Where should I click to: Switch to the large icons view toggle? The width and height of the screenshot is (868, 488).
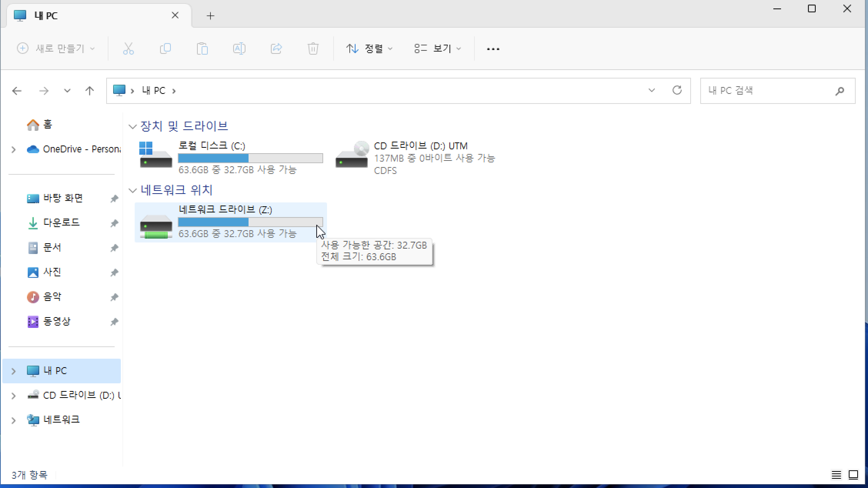[853, 475]
